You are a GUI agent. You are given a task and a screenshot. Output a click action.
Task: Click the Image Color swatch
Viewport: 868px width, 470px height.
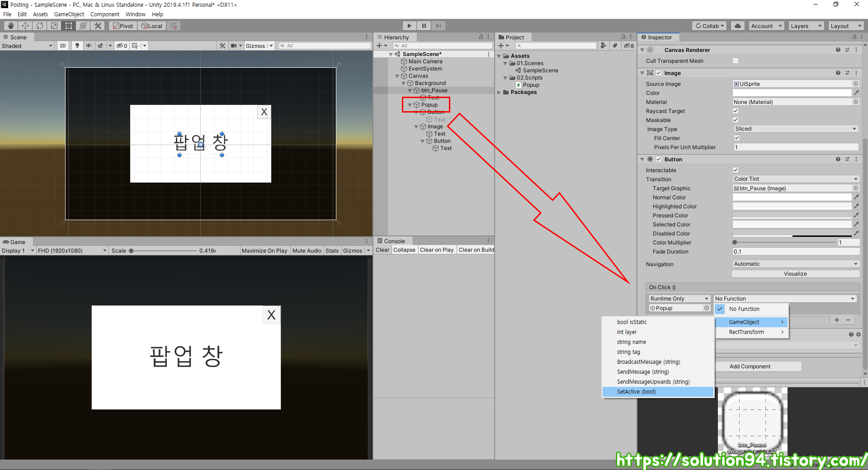[x=792, y=93]
